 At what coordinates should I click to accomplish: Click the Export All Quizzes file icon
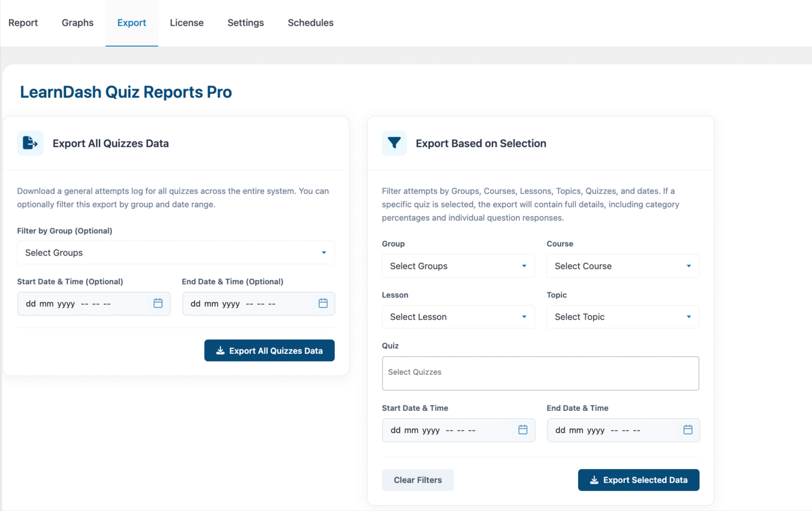pos(30,143)
